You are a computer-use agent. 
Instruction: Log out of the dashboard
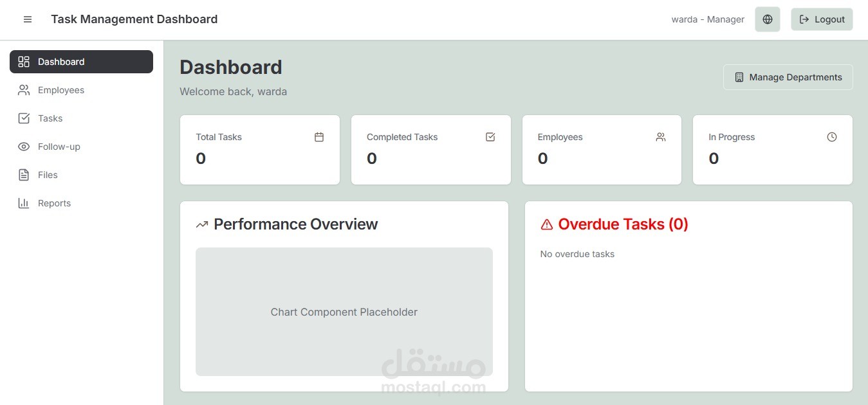click(x=822, y=19)
